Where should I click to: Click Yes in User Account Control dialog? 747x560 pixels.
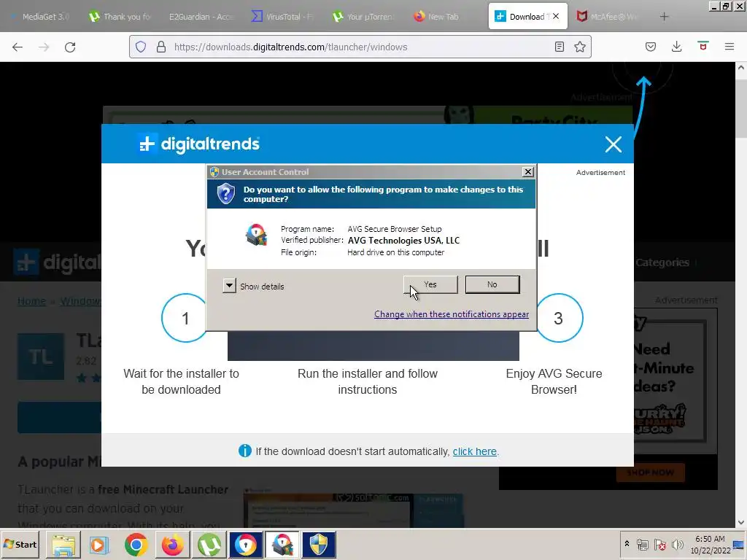click(x=430, y=284)
